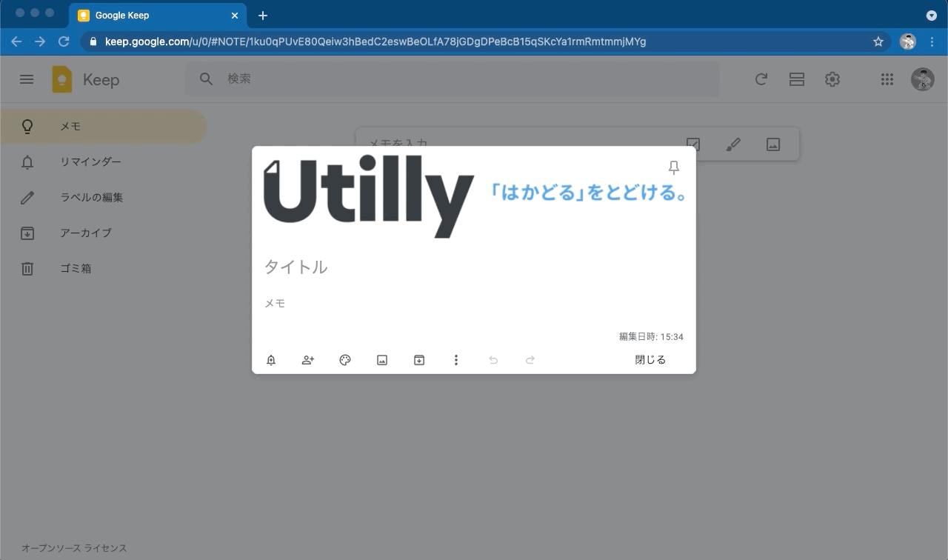View site info via the lock icon
This screenshot has width=948, height=560.
click(93, 41)
